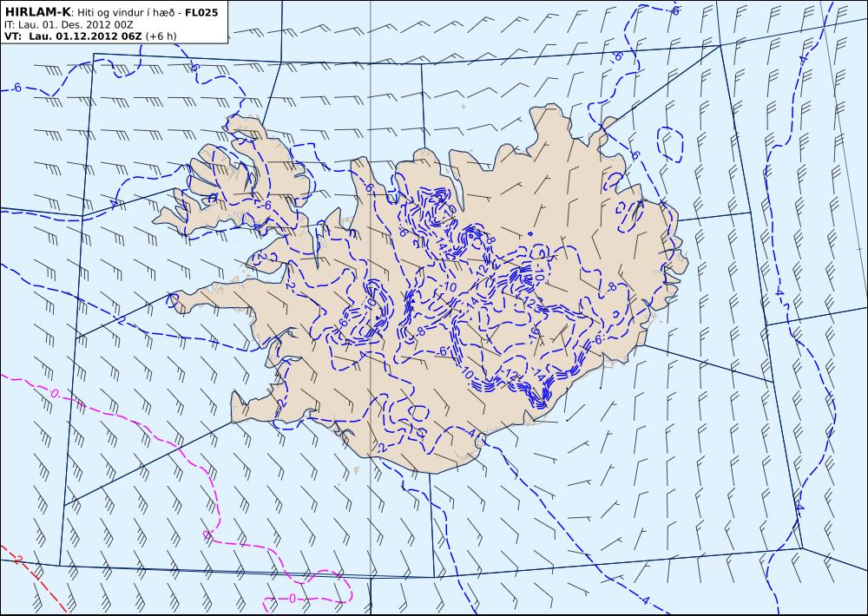The height and width of the screenshot is (616, 868).
Task: Click the 'Hiti og vindur í hæð' subtitle
Action: coord(125,13)
